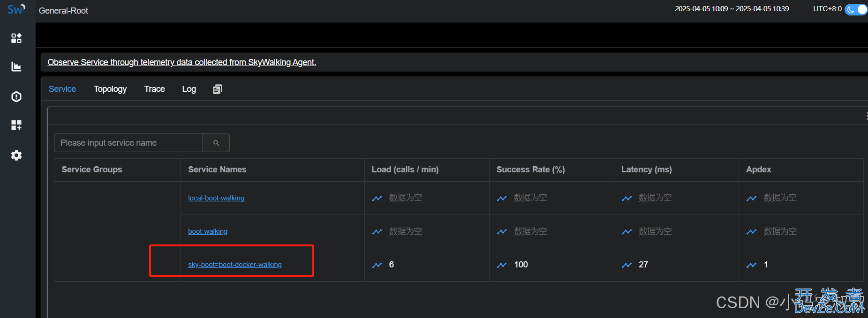Click the General-Root page title
Viewport: 868px width, 318px height.
pos(63,11)
